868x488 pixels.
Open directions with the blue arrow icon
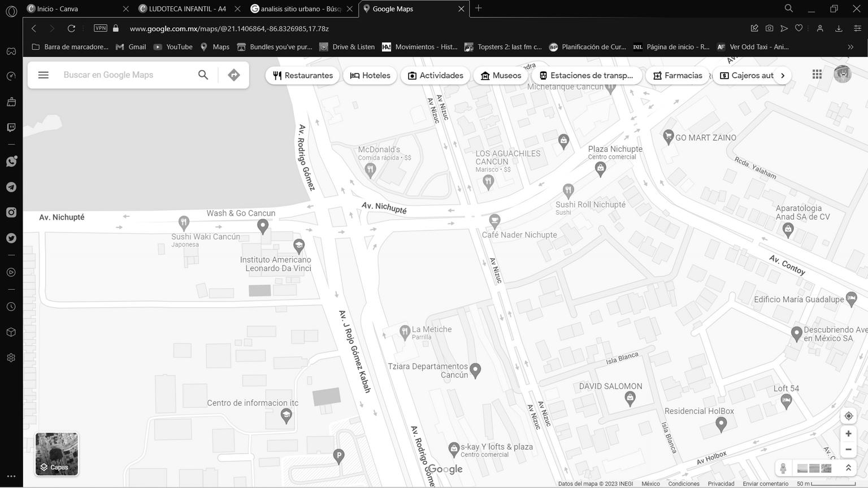(x=234, y=75)
